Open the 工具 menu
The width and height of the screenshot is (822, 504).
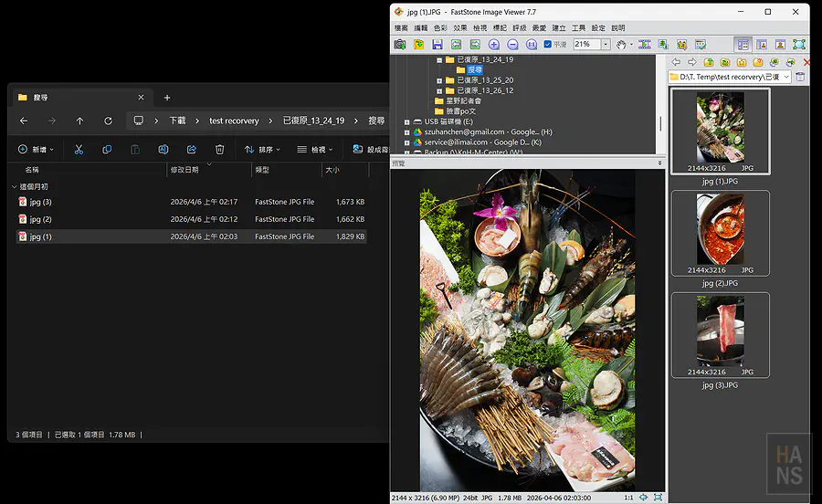[578, 28]
